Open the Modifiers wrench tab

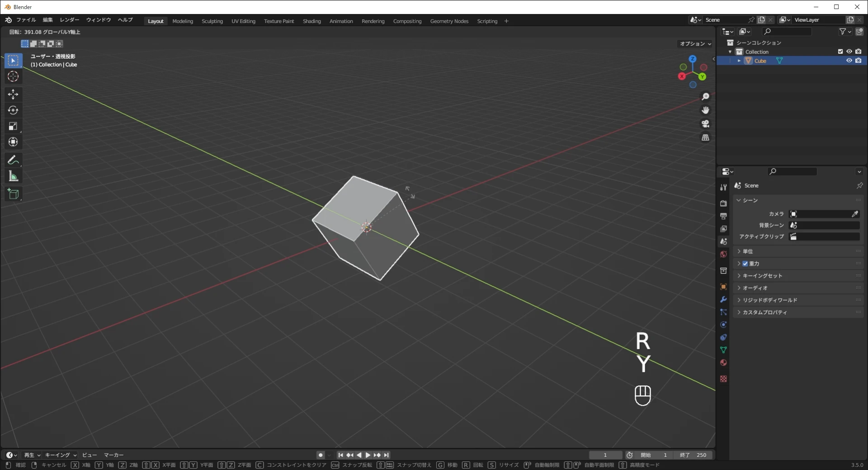(723, 299)
